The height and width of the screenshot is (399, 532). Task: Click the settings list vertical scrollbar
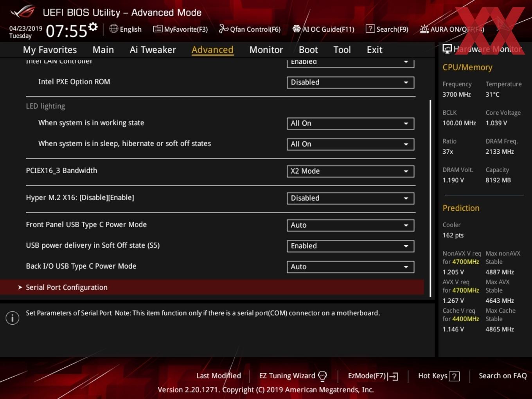tap(430, 198)
